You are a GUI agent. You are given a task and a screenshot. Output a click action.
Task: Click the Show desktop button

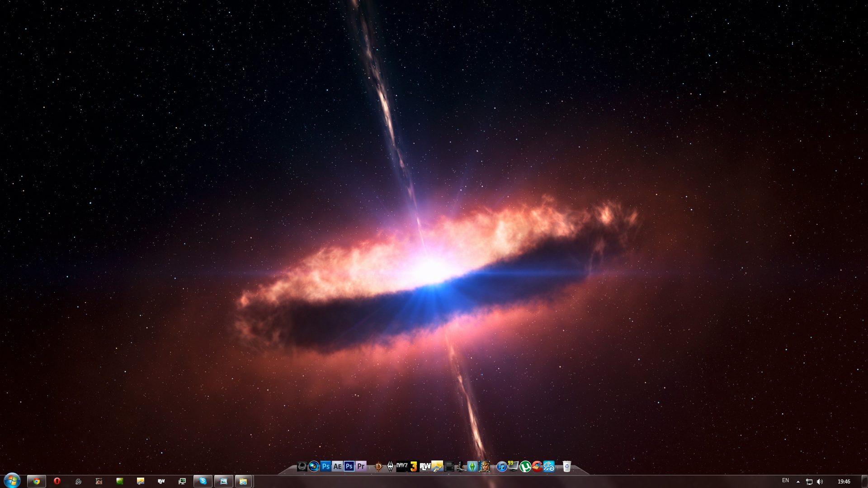[x=864, y=481]
